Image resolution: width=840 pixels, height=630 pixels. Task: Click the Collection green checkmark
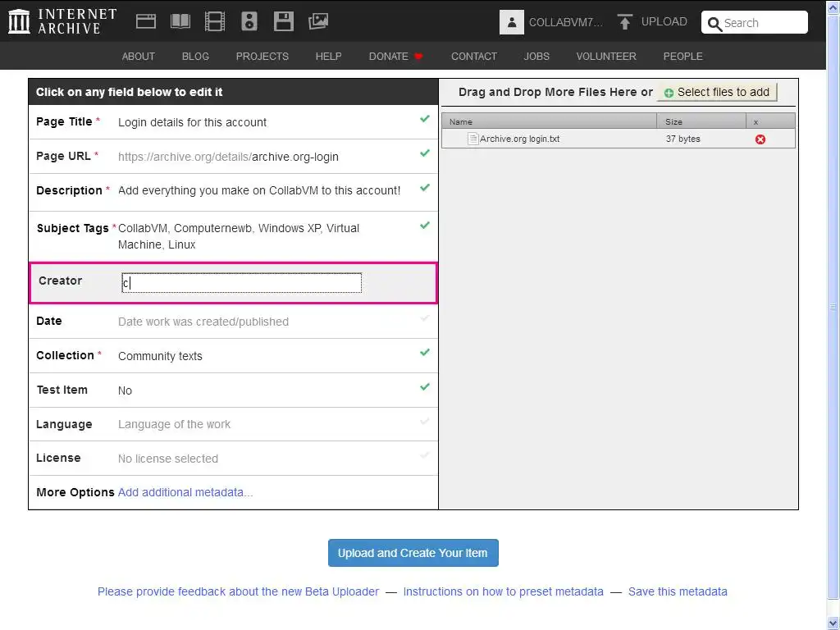coord(425,353)
